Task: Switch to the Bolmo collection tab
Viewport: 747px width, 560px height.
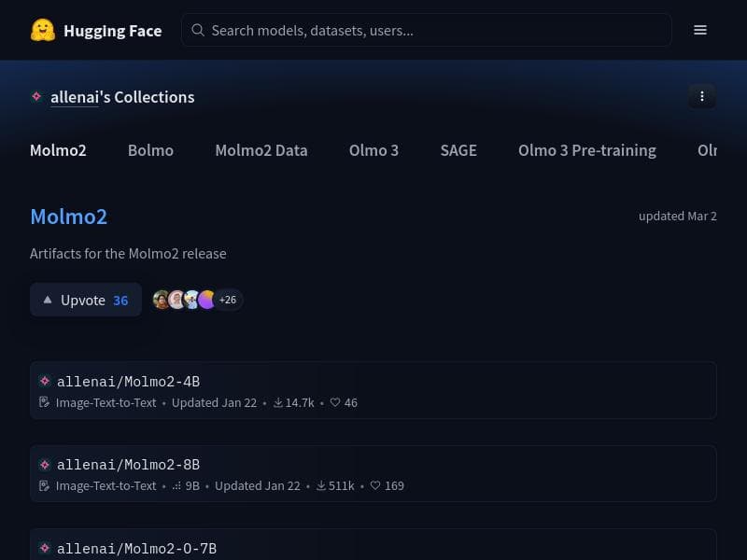Action: click(x=150, y=150)
